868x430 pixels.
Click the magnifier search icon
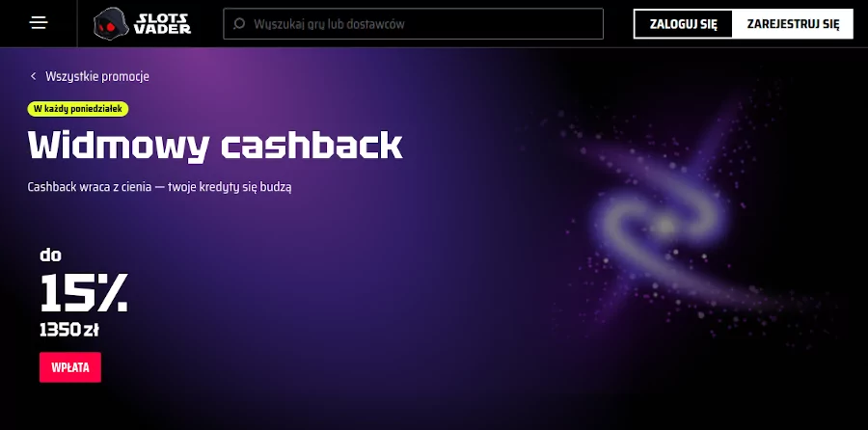pos(239,24)
